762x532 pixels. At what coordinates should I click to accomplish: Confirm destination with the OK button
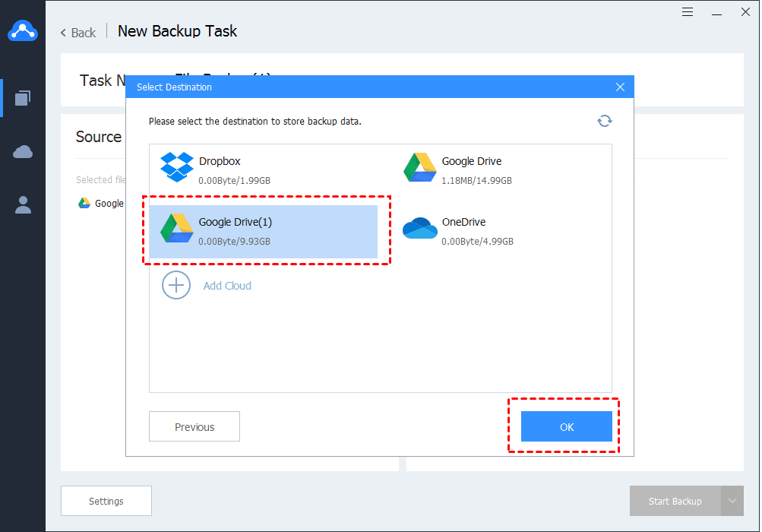click(x=567, y=426)
